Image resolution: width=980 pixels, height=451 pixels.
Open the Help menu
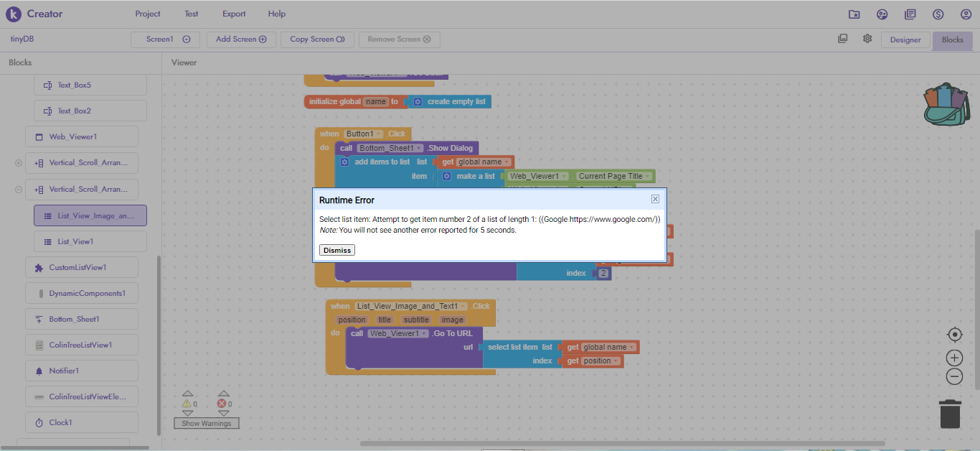tap(277, 14)
